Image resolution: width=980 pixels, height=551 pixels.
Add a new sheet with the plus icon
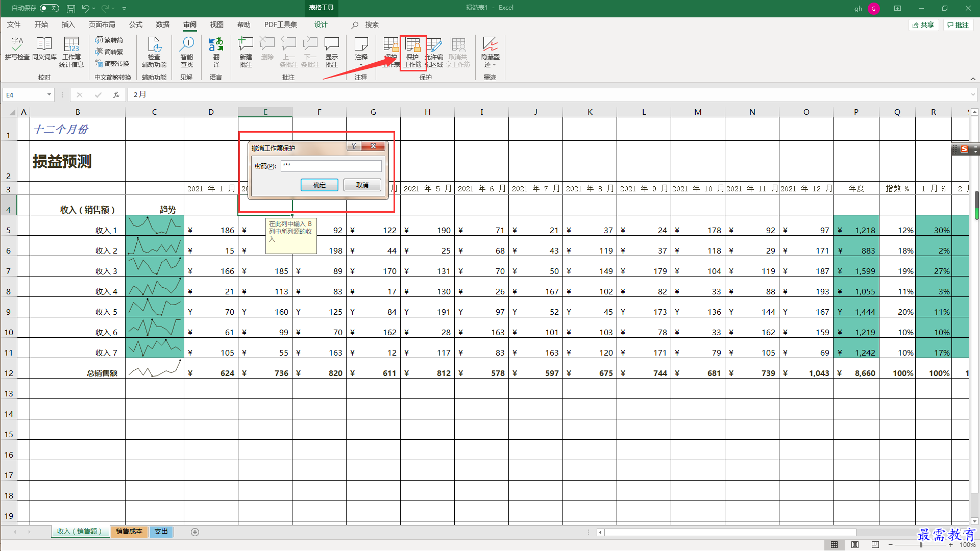[195, 532]
